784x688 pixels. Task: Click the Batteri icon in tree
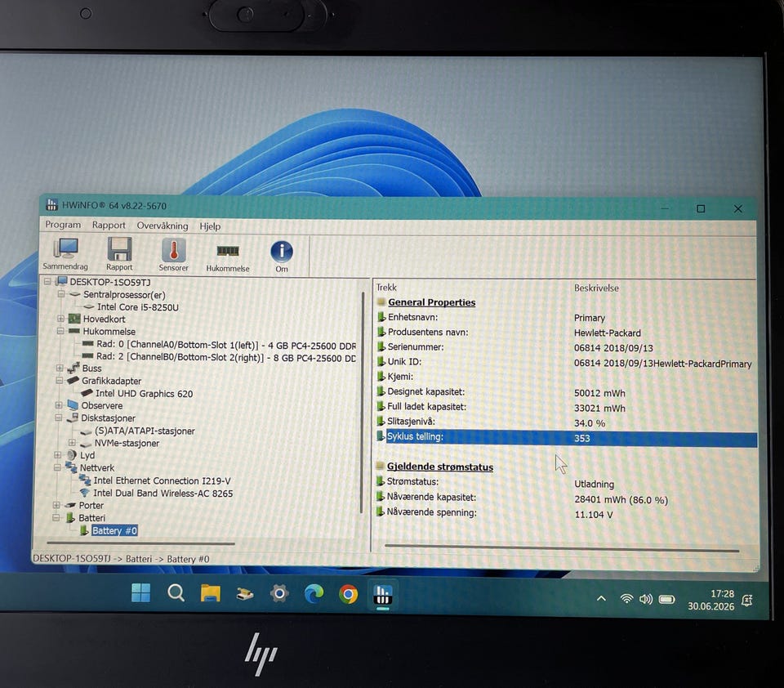pyautogui.click(x=70, y=518)
